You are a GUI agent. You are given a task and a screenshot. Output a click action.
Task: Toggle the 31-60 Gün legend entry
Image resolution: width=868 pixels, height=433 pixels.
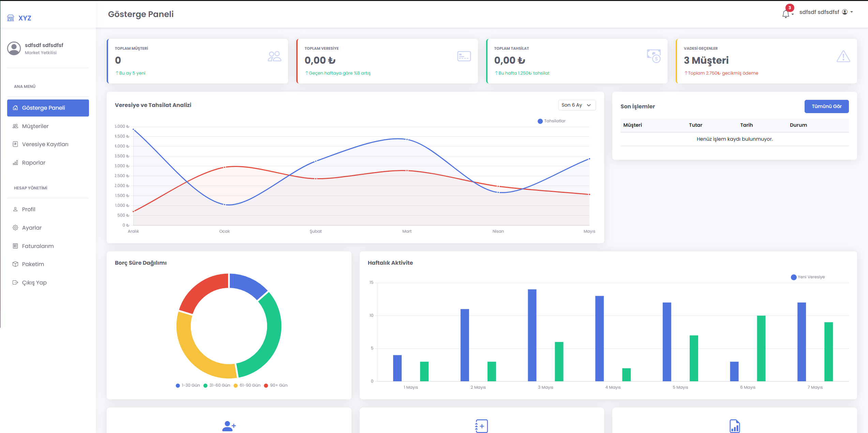(x=216, y=385)
